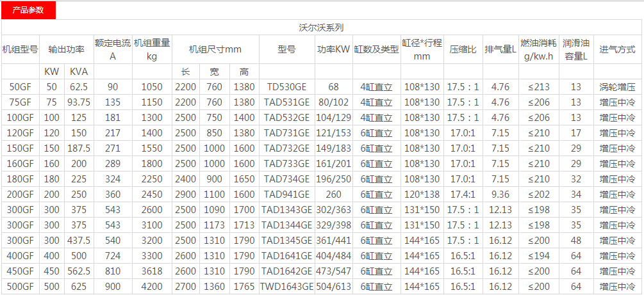This screenshot has height=295, width=644.
Task: Click engine model TAD532GE
Action: tap(286, 118)
